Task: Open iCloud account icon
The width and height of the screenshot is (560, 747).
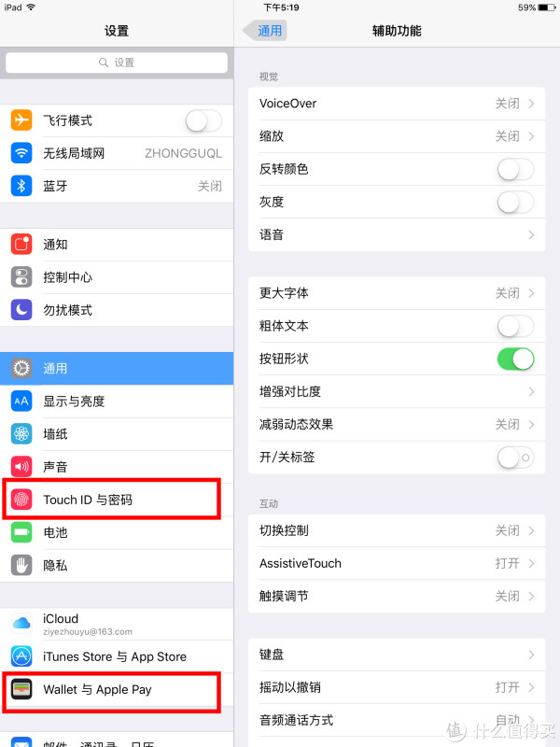Action: click(x=21, y=624)
